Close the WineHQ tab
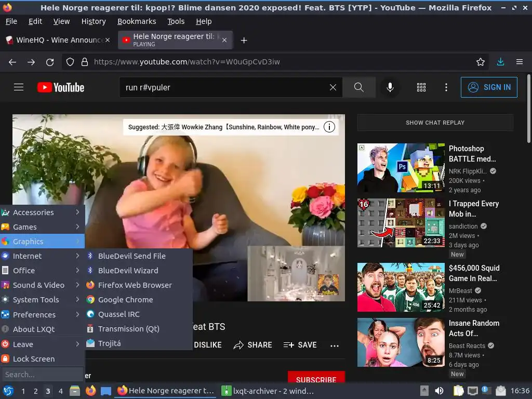The image size is (532, 399). click(108, 40)
